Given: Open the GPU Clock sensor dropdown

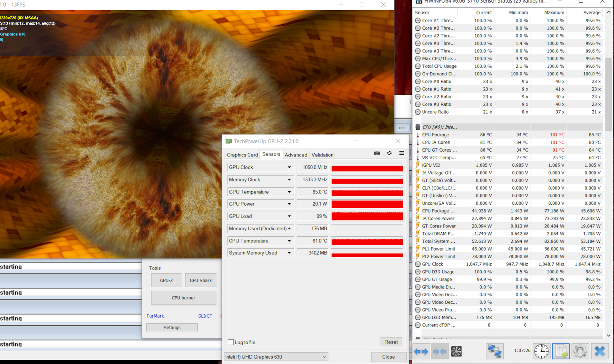Looking at the screenshot, I should [x=289, y=167].
